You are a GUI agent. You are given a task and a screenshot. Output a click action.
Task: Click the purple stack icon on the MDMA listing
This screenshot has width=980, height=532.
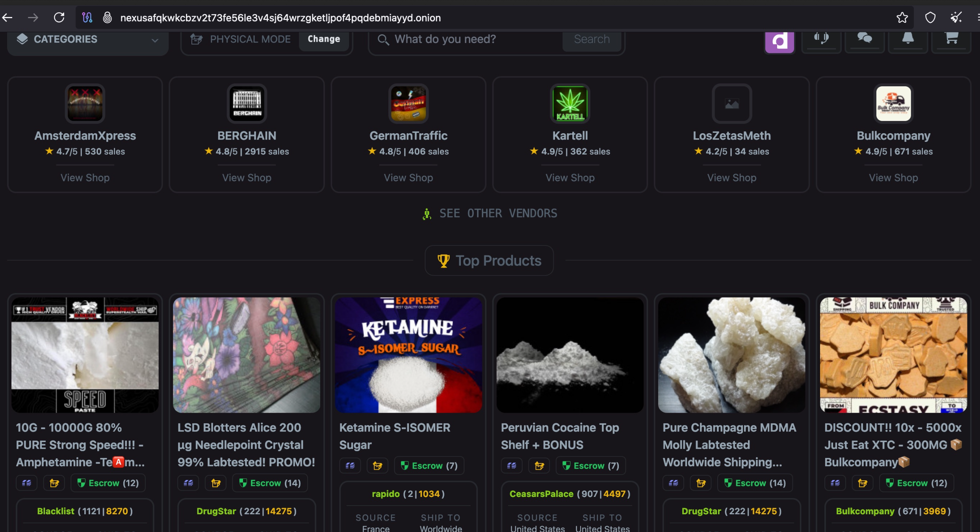(x=673, y=483)
